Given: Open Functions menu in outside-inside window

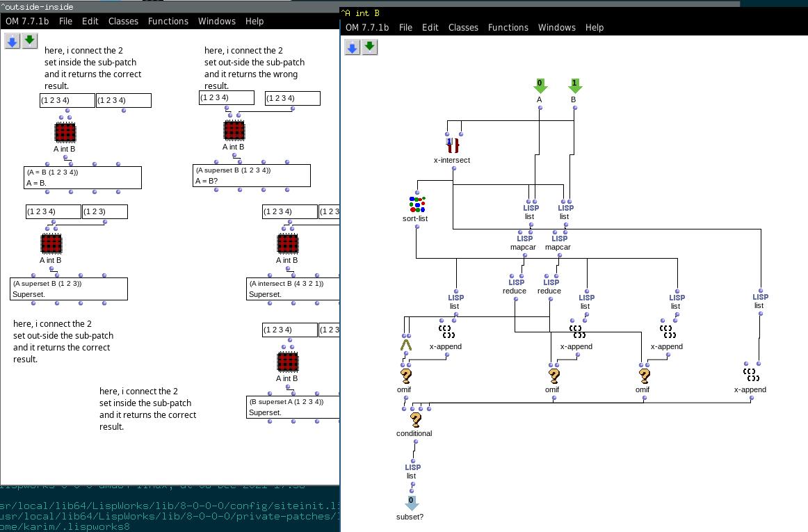Looking at the screenshot, I should click(168, 21).
